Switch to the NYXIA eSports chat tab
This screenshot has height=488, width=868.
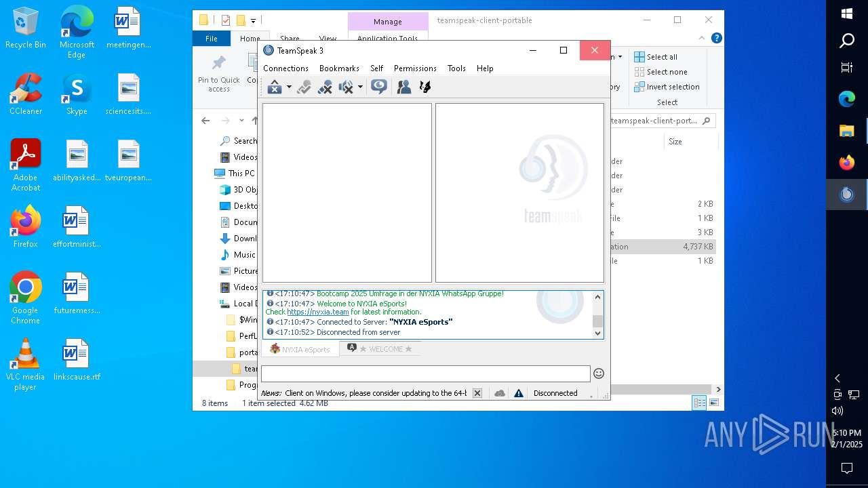coord(300,349)
